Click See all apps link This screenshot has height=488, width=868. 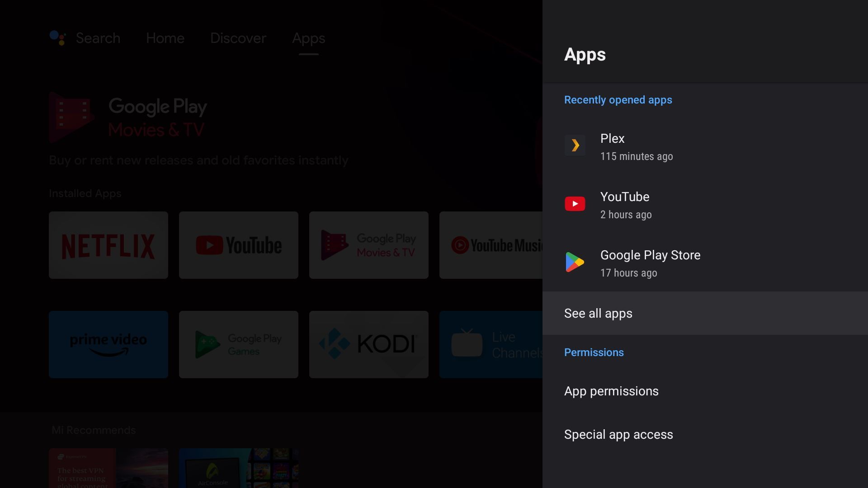pos(598,313)
